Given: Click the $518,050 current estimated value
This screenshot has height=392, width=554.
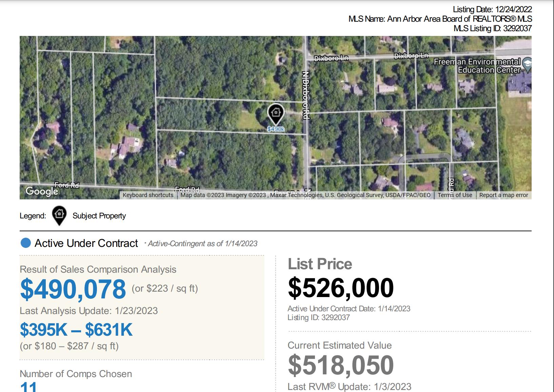Looking at the screenshot, I should tap(341, 365).
